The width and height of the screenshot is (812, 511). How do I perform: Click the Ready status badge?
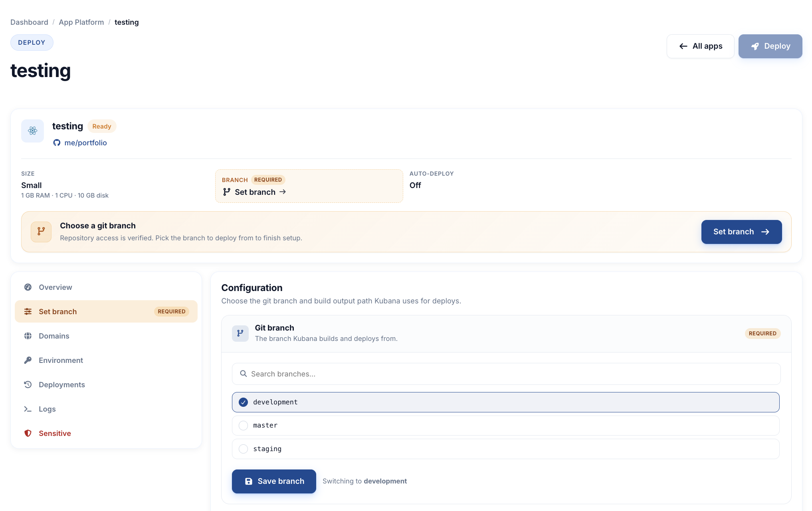click(102, 126)
